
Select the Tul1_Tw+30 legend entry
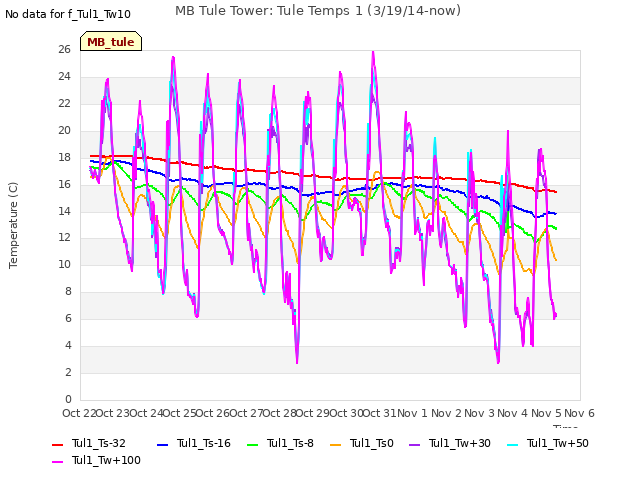[450, 443]
